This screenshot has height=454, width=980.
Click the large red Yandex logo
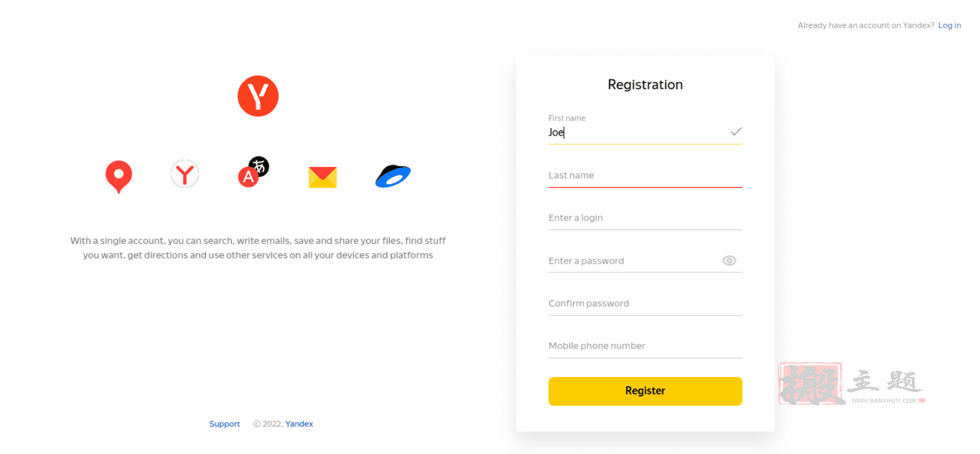[x=258, y=96]
